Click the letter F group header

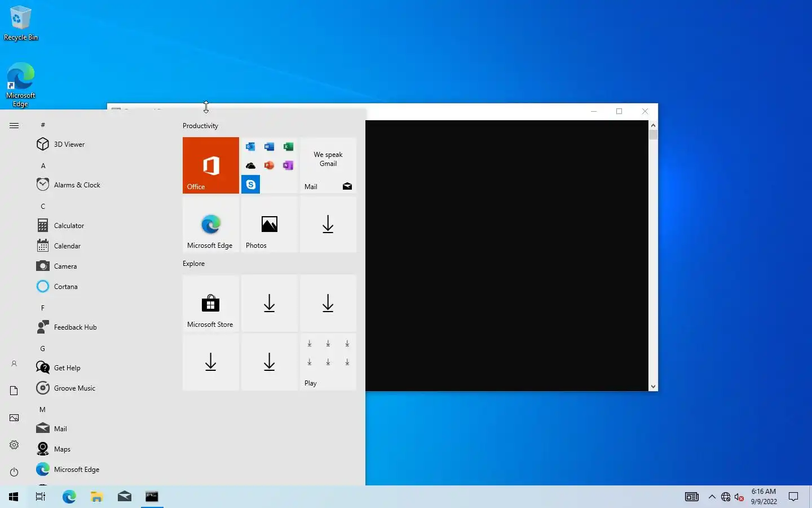point(43,308)
